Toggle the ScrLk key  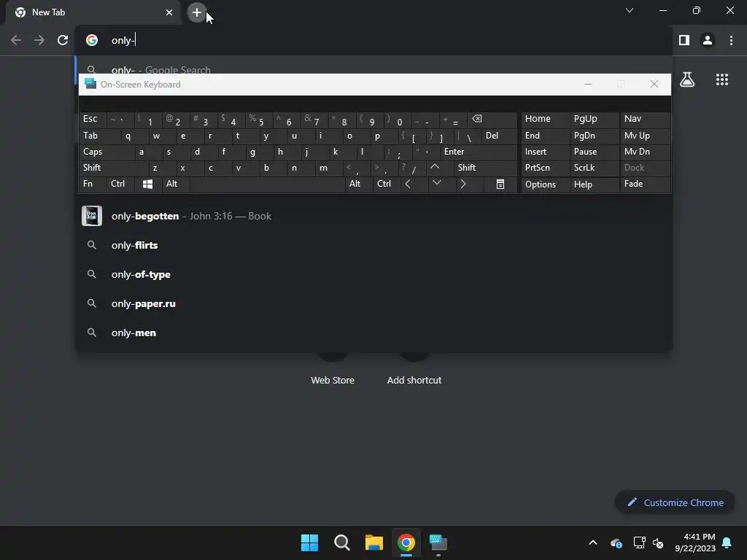[x=594, y=168]
